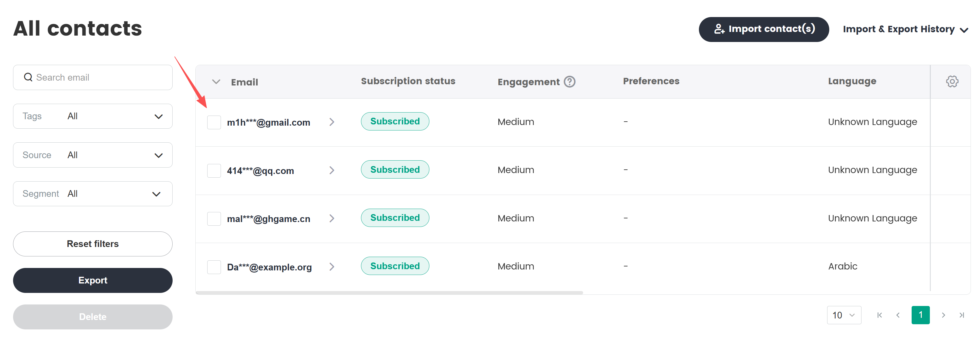Click the person icon on Import contact(s) button

click(x=720, y=29)
